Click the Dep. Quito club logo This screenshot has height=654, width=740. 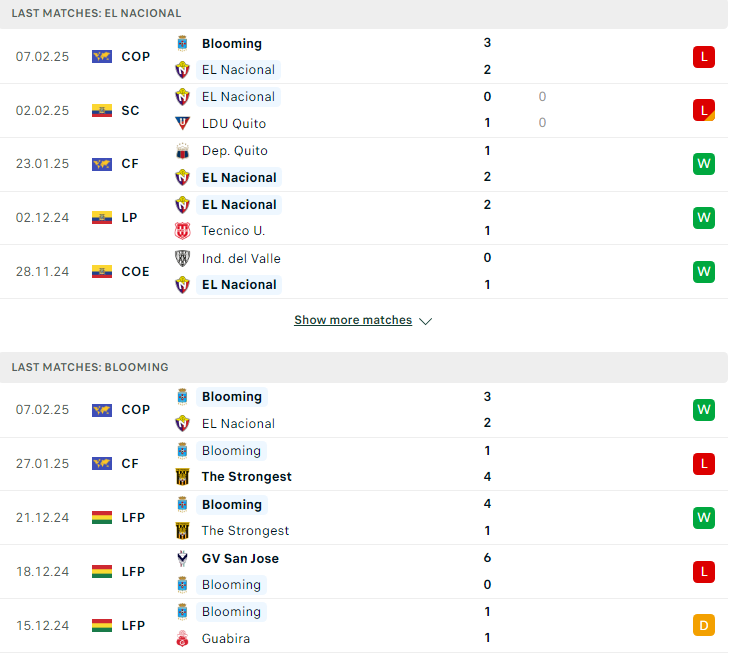182,151
